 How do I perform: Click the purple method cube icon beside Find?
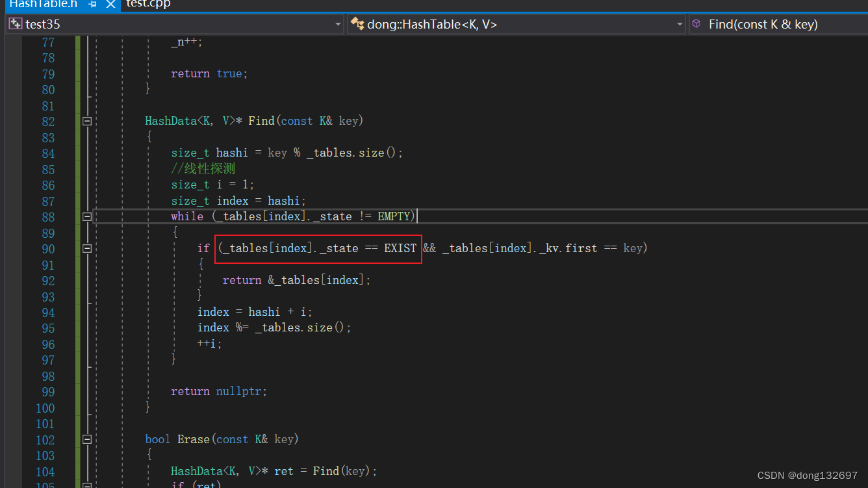[696, 23]
